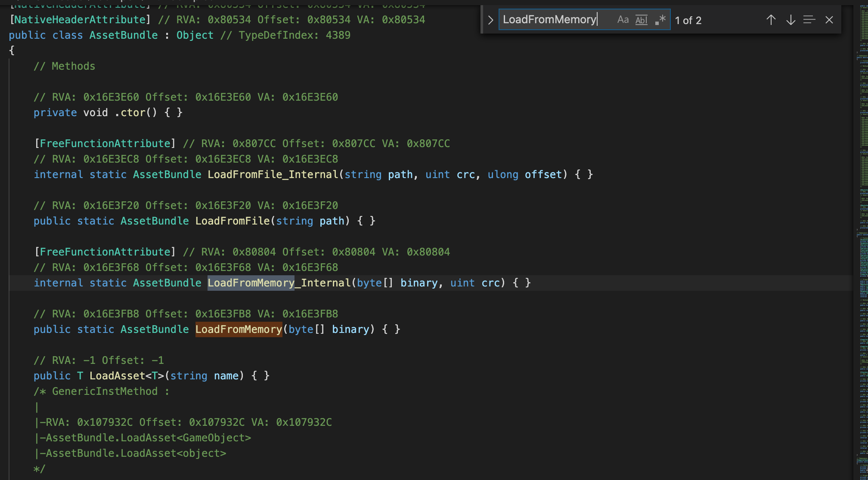
Task: Click the AssetBundle class name declaration
Action: (x=124, y=35)
